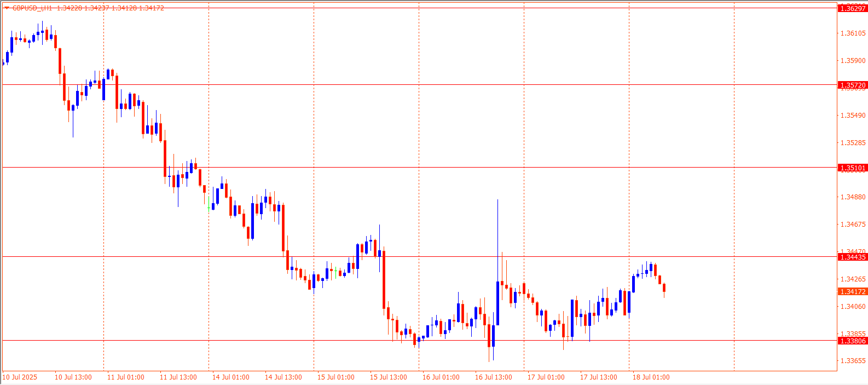This screenshot has height=385, width=868.
Task: Select the 1.35101 horizontal line price label
Action: (853, 168)
